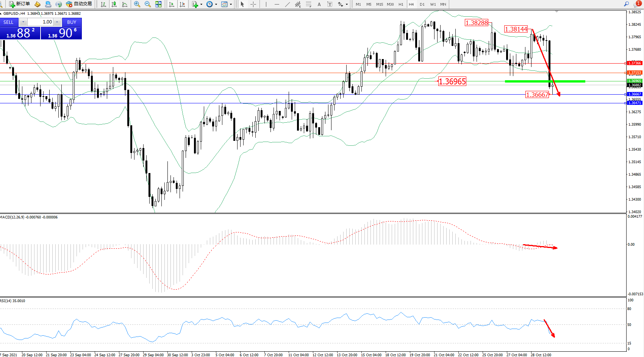Switch to the D1 timeframe

[422, 5]
